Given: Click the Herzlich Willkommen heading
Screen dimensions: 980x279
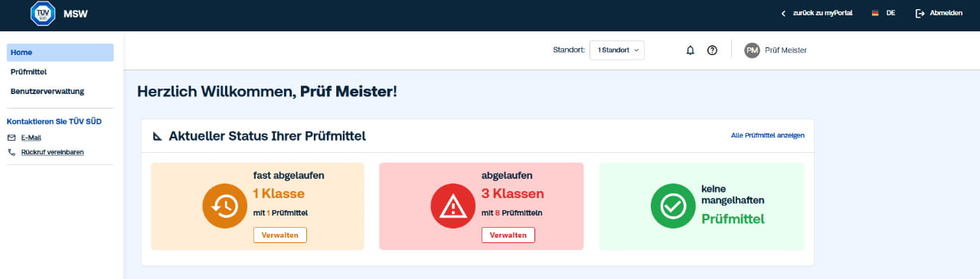Looking at the screenshot, I should tap(267, 92).
